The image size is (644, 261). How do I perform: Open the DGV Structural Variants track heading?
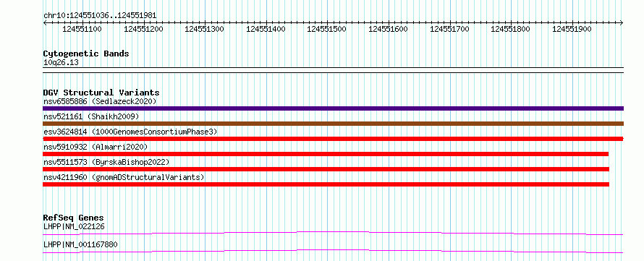[101, 93]
